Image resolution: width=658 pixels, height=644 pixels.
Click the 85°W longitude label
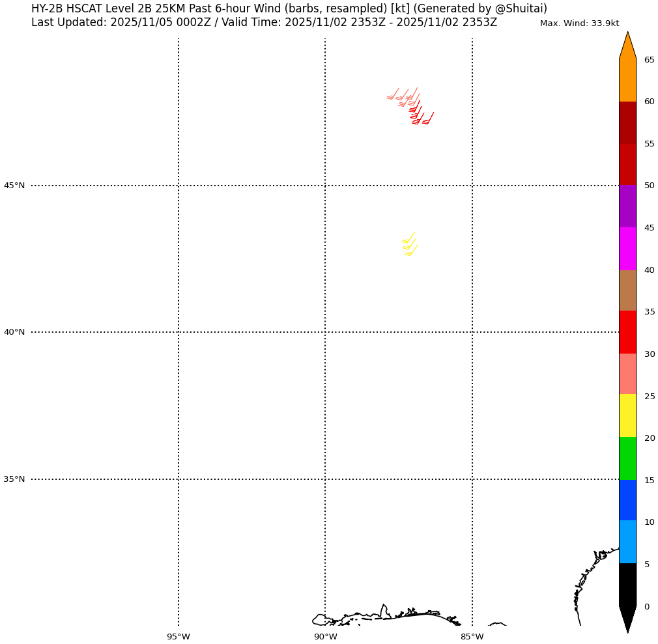(472, 636)
